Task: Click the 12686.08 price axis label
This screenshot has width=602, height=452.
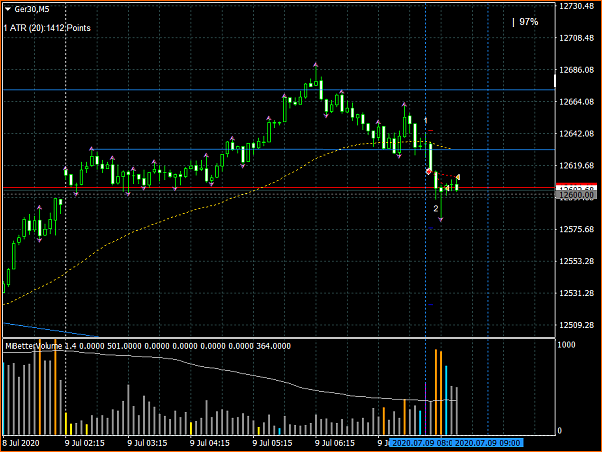Action: pyautogui.click(x=577, y=70)
